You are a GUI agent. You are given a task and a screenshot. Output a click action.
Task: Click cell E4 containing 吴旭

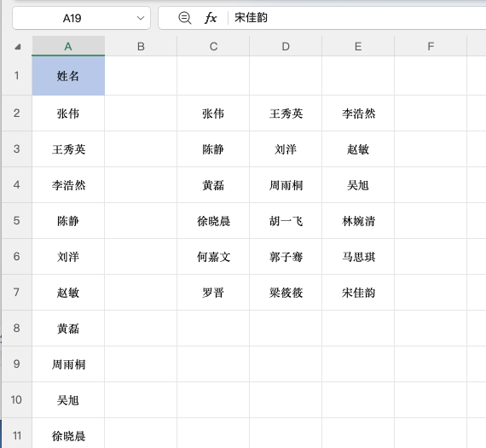pyautogui.click(x=358, y=185)
